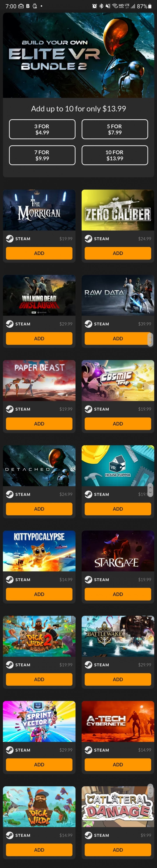Add Cosmic Trip to the bundle
This screenshot has height=868, width=157.
[x=118, y=424]
